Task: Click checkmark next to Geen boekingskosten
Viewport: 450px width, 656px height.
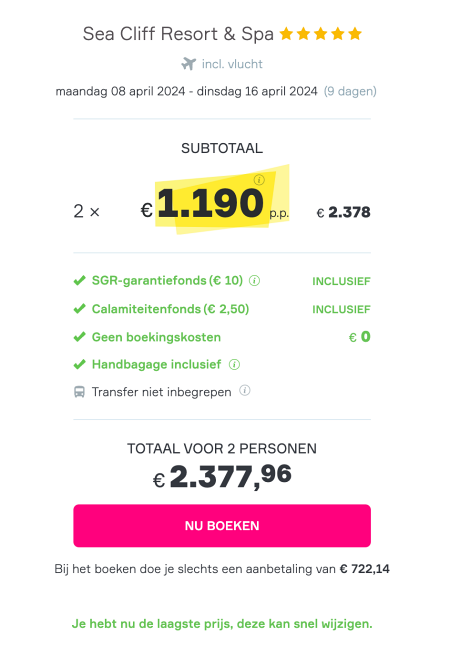Action: [x=79, y=337]
